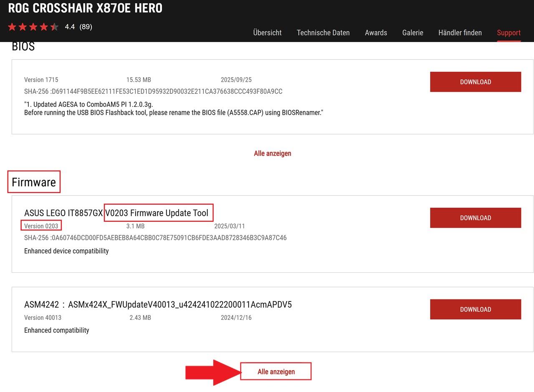Open the Galerie tab

(413, 33)
